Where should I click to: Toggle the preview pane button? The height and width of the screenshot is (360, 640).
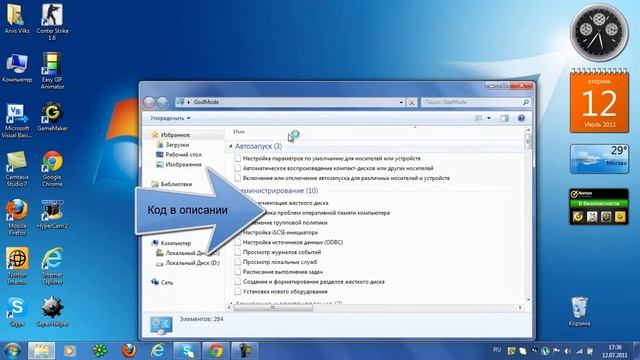505,118
